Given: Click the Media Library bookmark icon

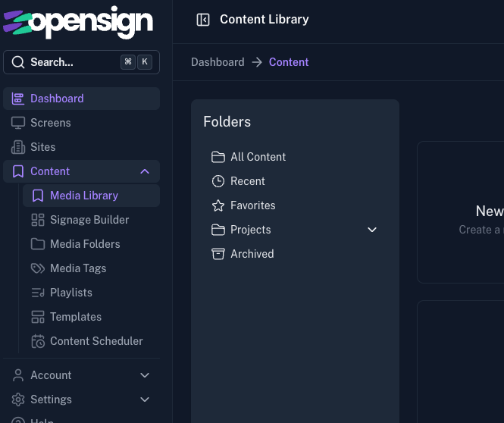Looking at the screenshot, I should [x=38, y=196].
